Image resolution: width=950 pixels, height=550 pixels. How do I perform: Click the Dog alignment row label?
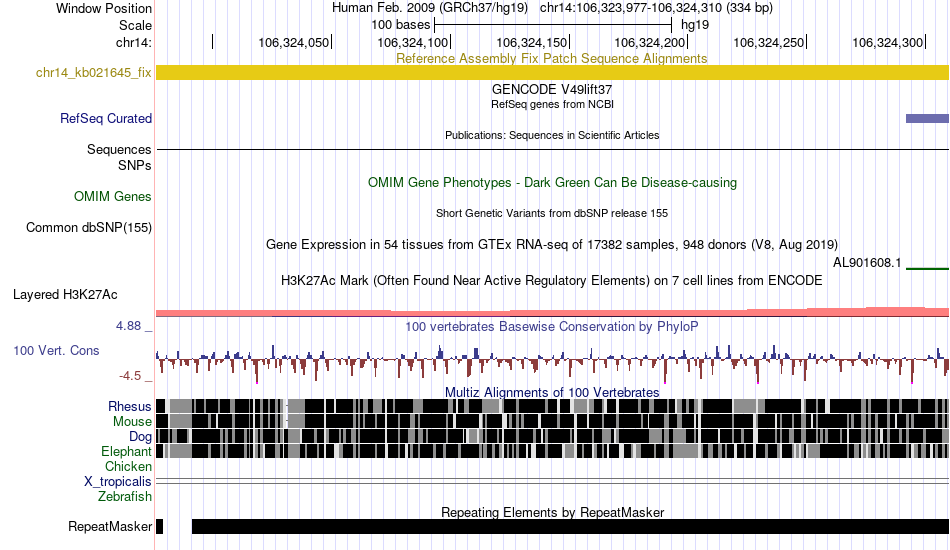pyautogui.click(x=140, y=437)
